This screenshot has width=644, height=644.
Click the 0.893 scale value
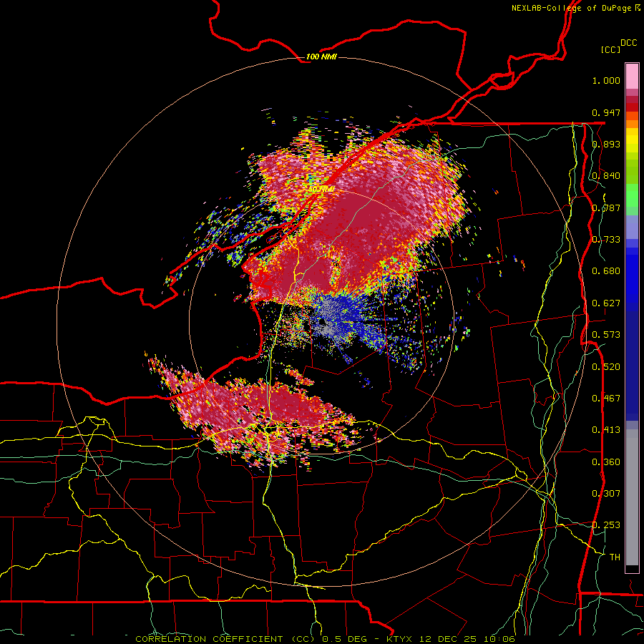[606, 144]
